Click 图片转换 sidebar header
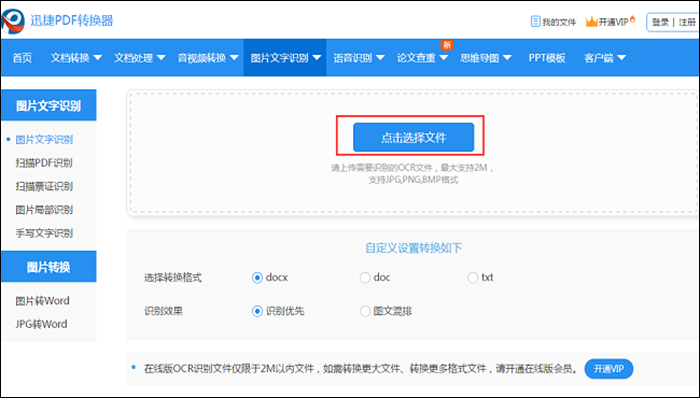Image resolution: width=700 pixels, height=398 pixels. point(49,267)
